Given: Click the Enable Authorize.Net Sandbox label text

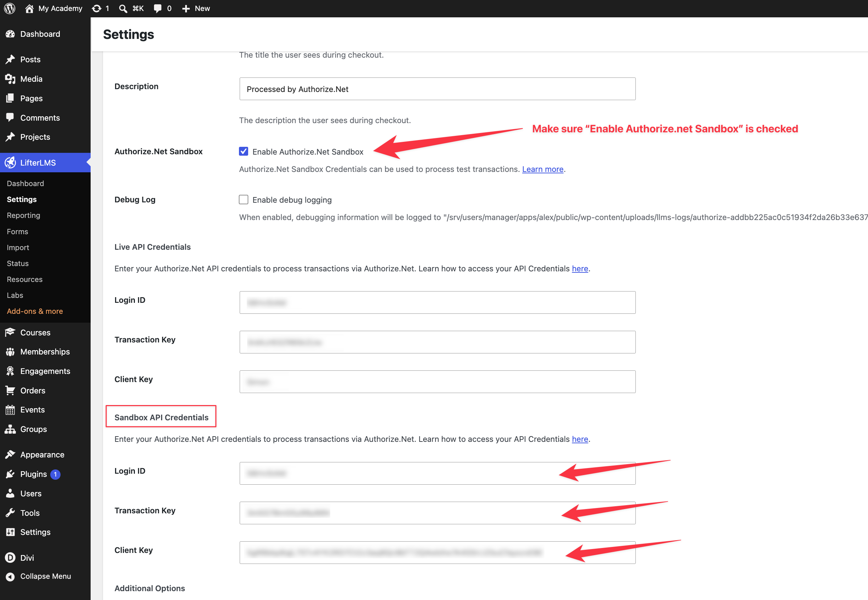Looking at the screenshot, I should point(308,151).
